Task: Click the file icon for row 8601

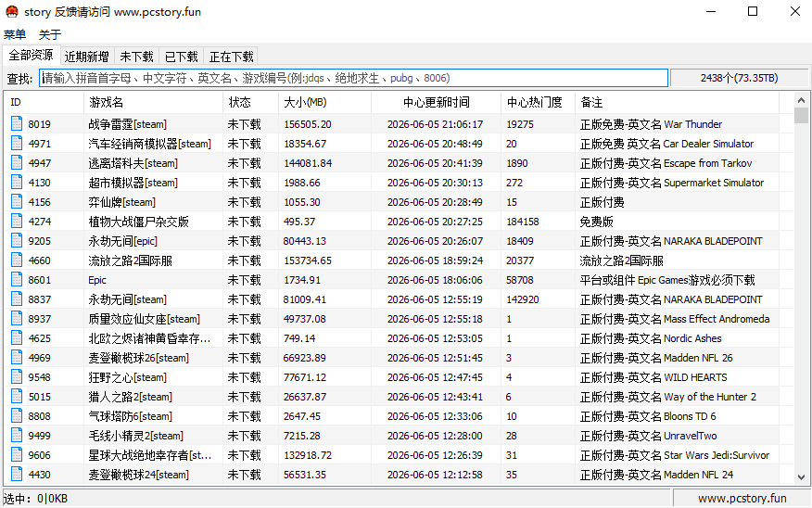Action: point(17,280)
